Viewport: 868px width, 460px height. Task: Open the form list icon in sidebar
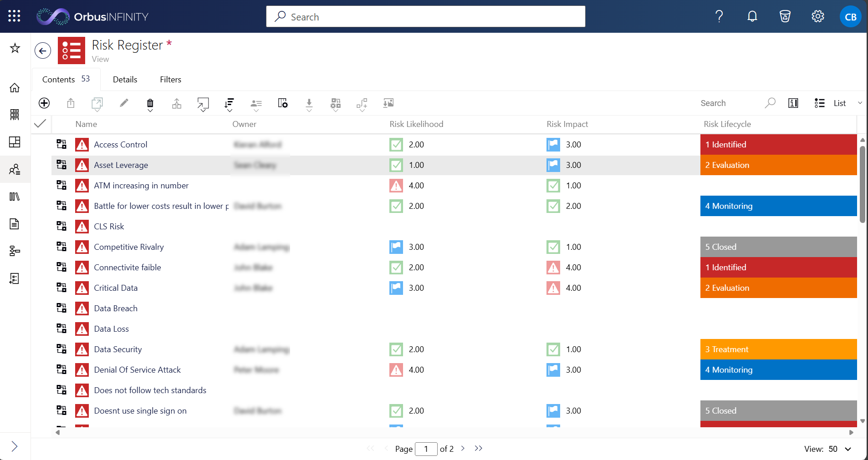(x=15, y=278)
